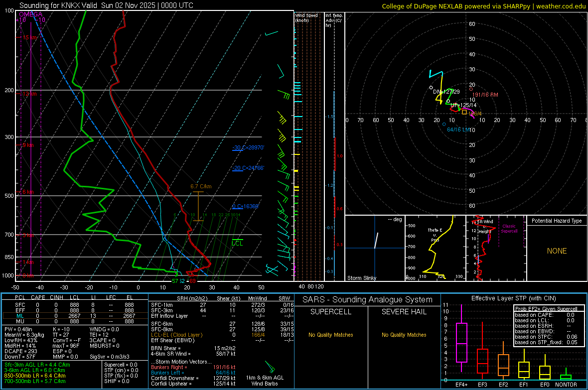
Task: Click the 'MeanW = 6.3g/kg' value
Action: [x=24, y=335]
